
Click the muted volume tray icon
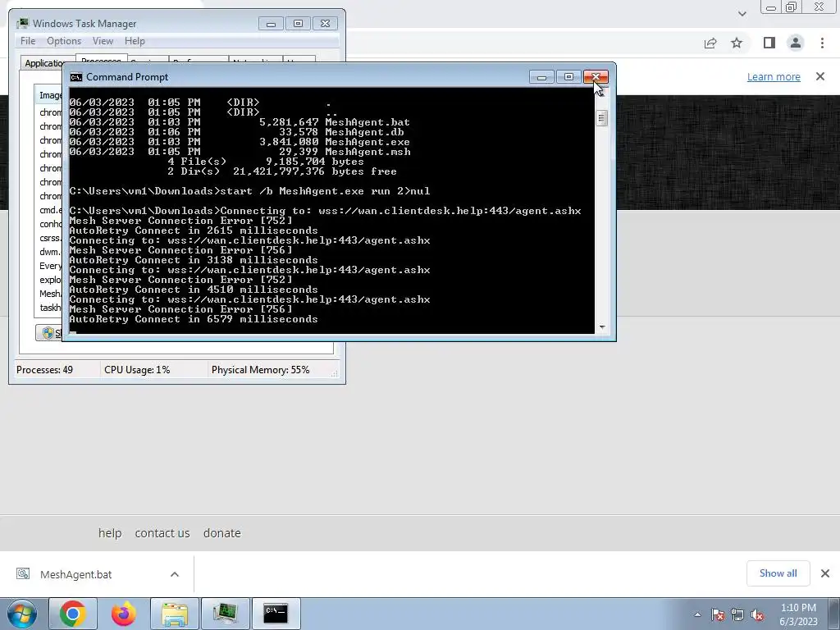click(757, 614)
